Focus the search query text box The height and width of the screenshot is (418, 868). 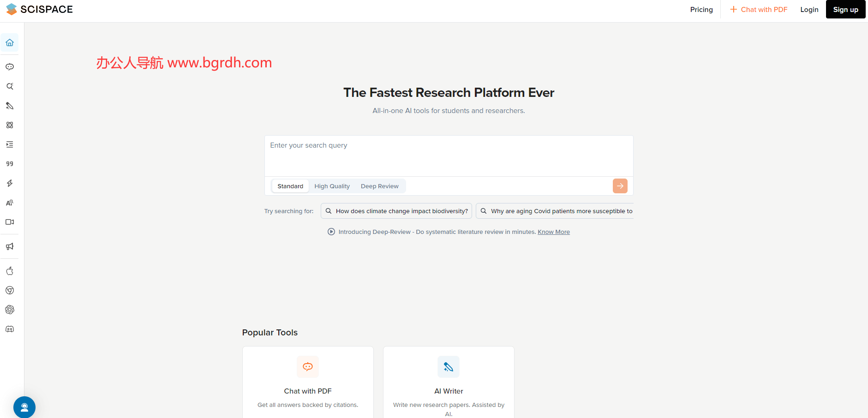click(x=448, y=155)
